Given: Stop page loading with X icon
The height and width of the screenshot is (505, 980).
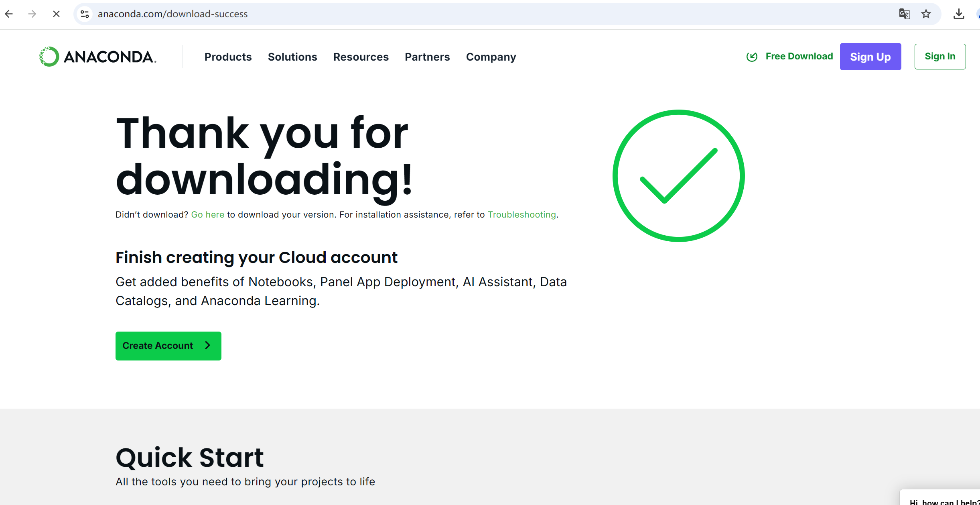Looking at the screenshot, I should click(x=56, y=14).
